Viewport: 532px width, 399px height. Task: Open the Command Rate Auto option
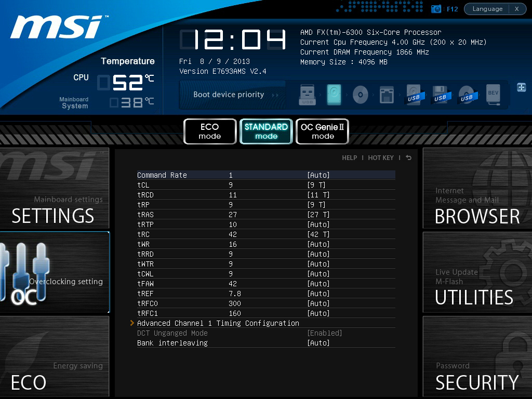pos(318,175)
